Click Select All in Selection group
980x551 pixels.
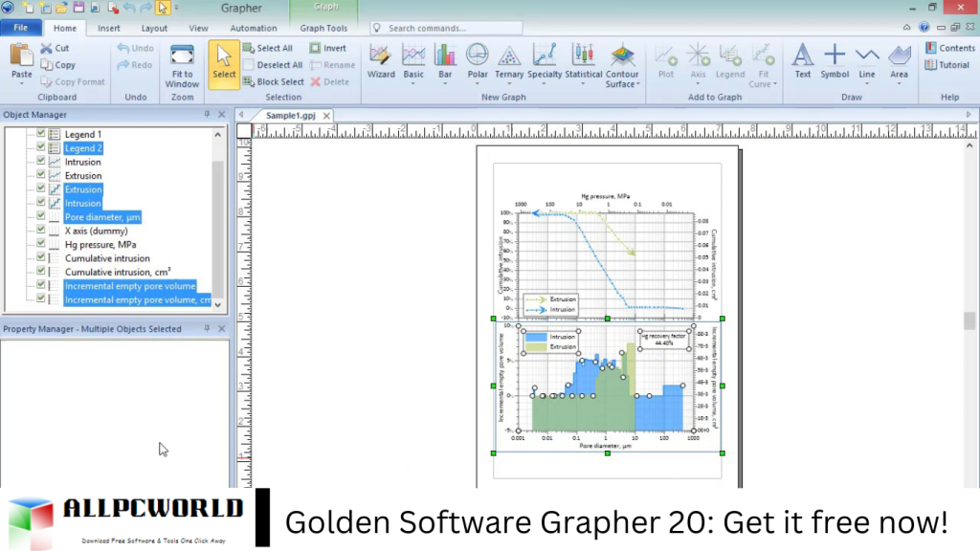coord(268,48)
